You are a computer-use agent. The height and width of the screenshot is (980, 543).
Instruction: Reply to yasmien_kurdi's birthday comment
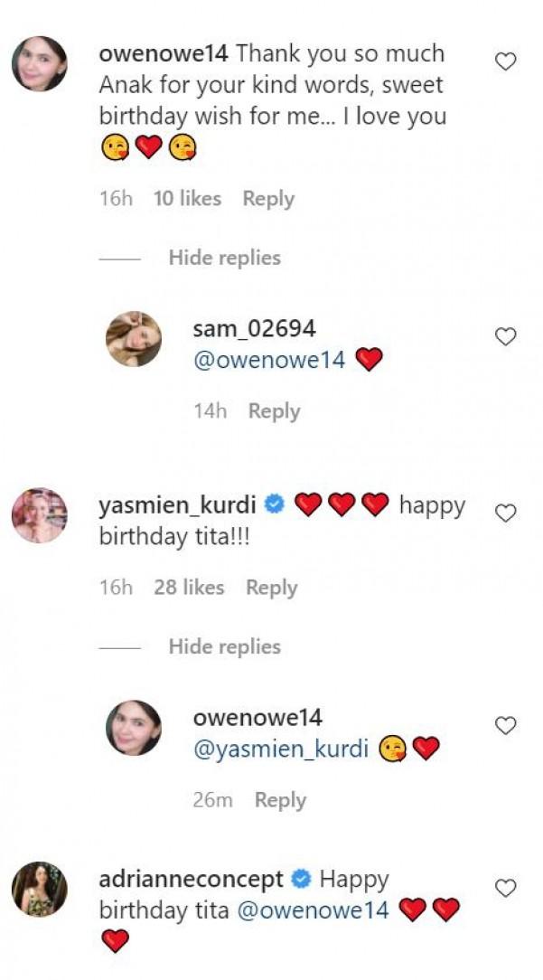click(272, 588)
